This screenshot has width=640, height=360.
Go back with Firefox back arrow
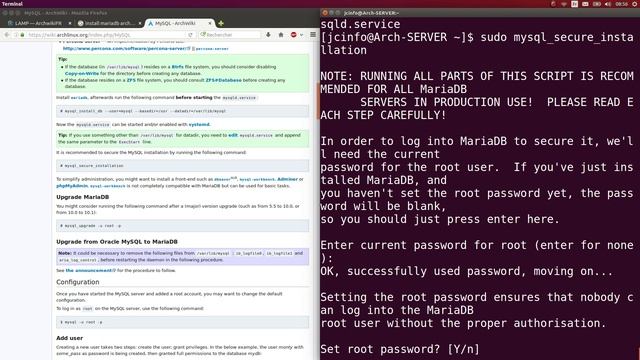[7, 35]
